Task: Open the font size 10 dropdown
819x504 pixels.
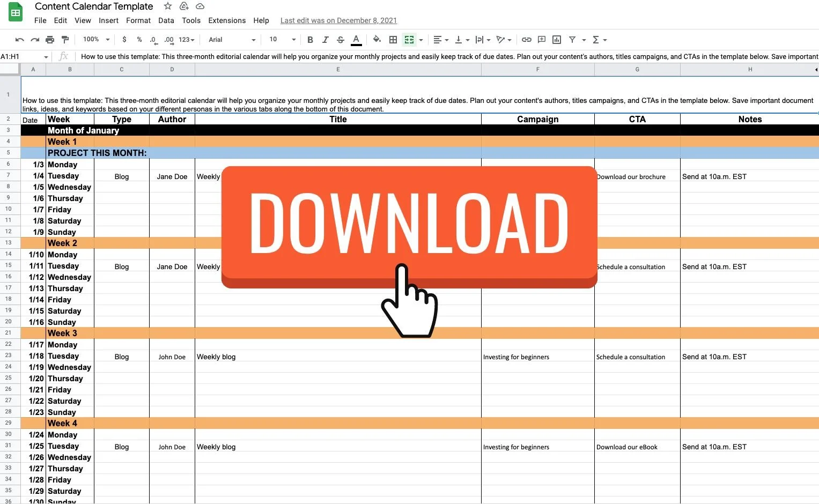Action: tap(282, 40)
